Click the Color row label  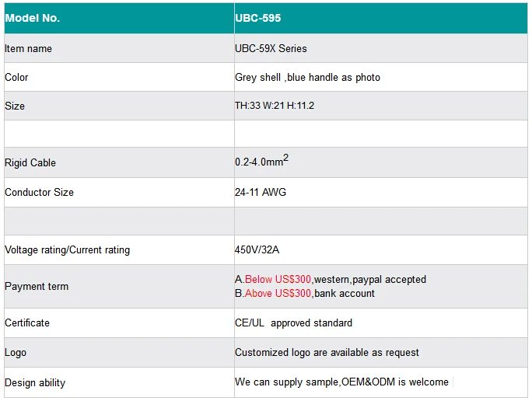16,77
